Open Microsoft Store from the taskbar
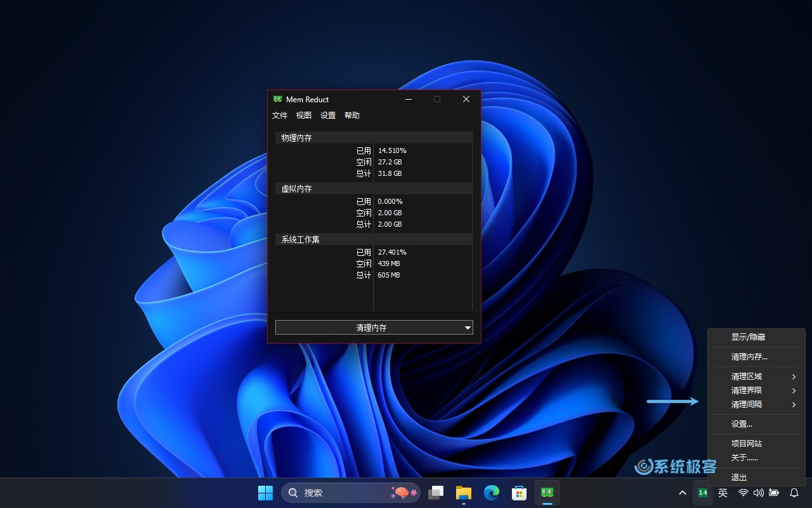812x508 pixels. tap(520, 493)
